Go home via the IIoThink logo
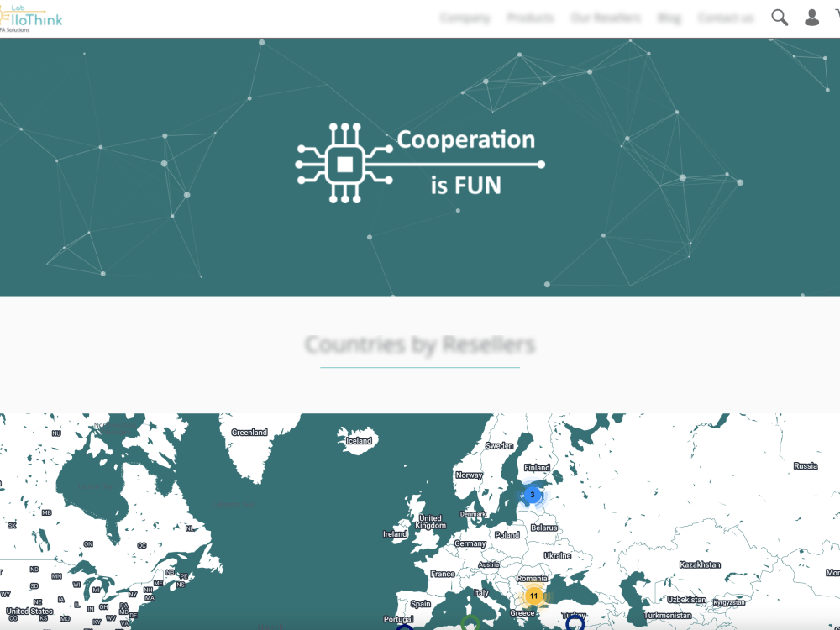The width and height of the screenshot is (840, 630). 30,18
